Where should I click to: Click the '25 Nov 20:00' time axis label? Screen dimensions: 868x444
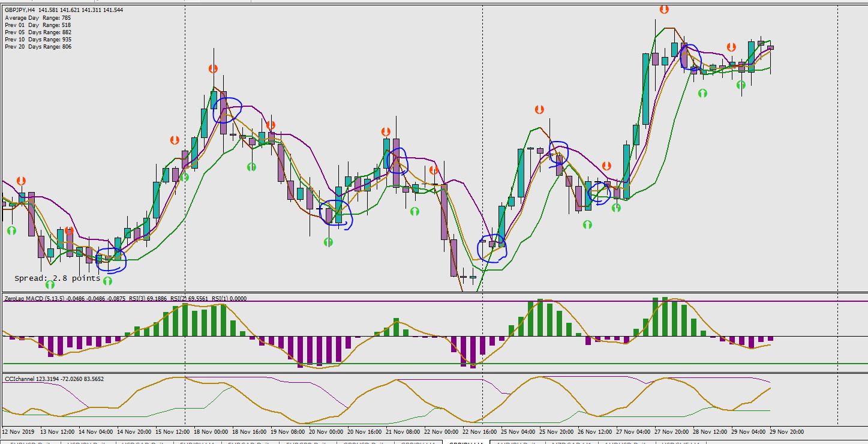pyautogui.click(x=557, y=431)
